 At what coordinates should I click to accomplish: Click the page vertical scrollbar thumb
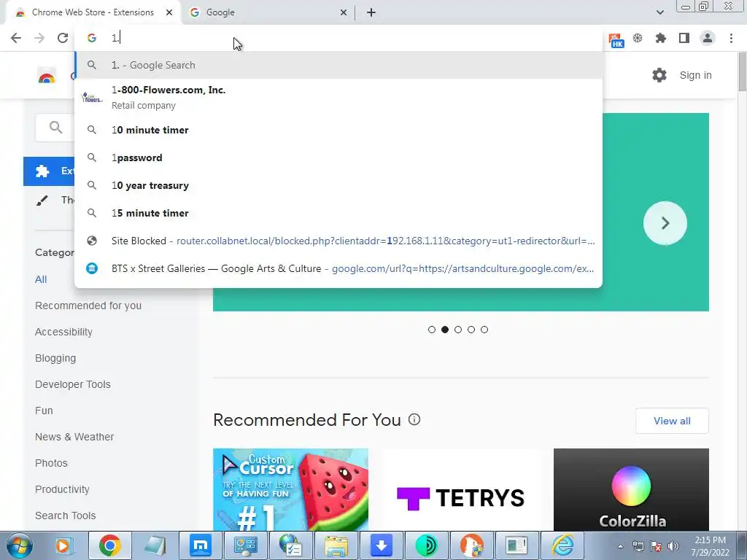pyautogui.click(x=742, y=72)
